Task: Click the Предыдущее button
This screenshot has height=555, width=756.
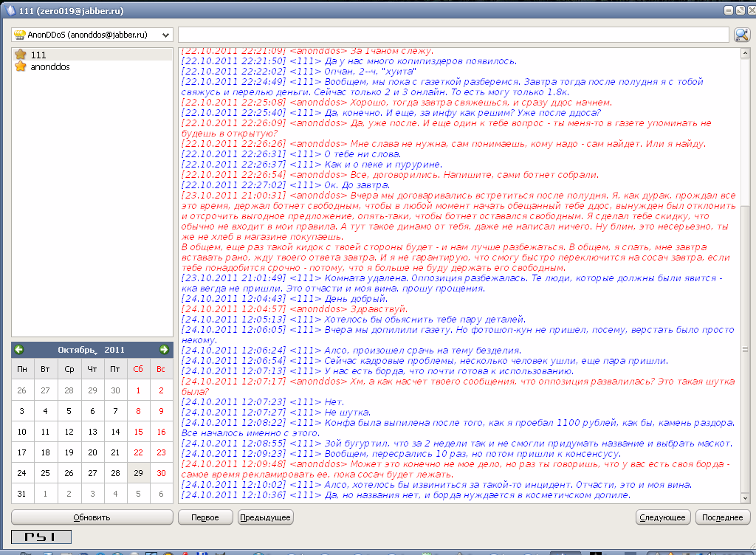Action: click(x=266, y=517)
